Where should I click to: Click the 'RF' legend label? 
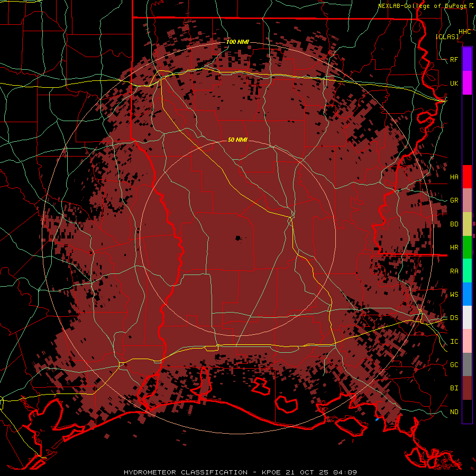(454, 59)
